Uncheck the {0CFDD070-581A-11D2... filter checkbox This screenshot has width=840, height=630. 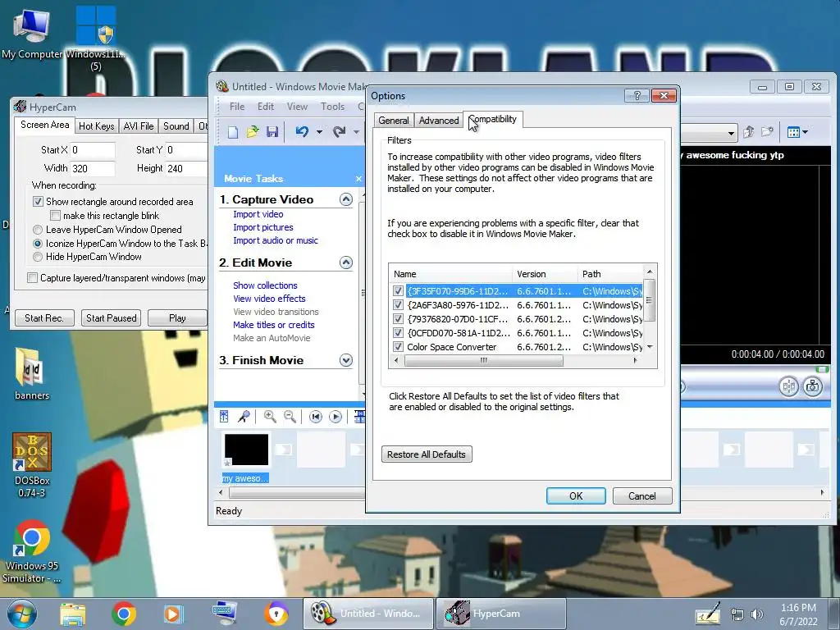(398, 333)
